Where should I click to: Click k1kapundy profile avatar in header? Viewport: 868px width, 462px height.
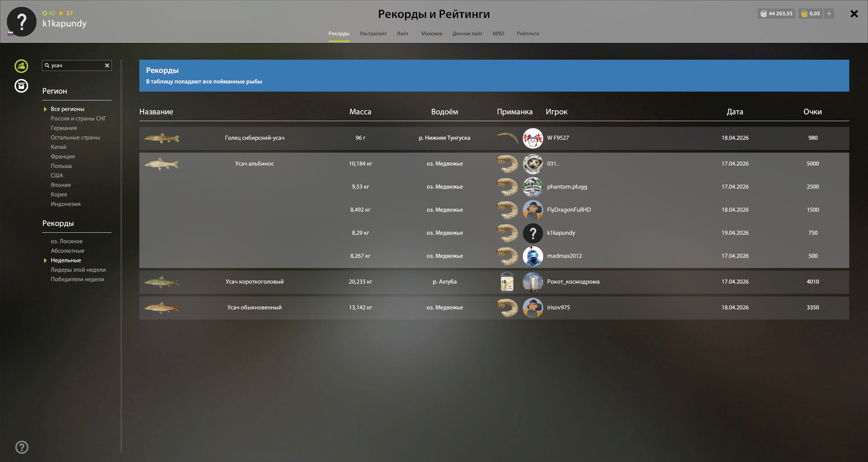(x=22, y=22)
